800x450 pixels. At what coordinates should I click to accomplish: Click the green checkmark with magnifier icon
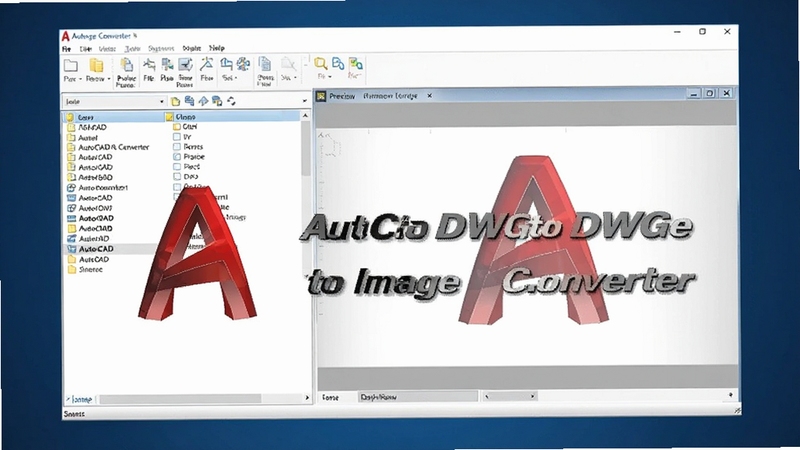(x=356, y=63)
